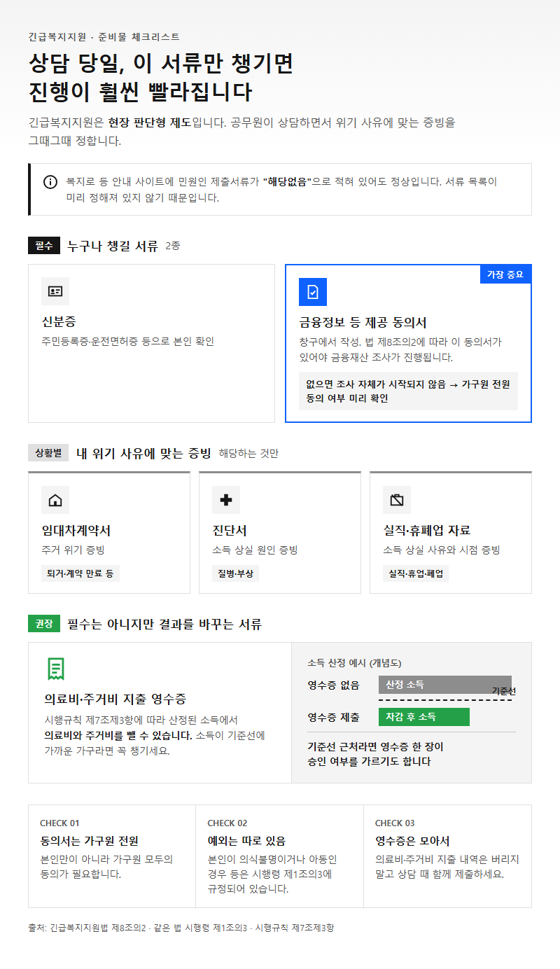Click the info circle icon in the notice box

50,182
